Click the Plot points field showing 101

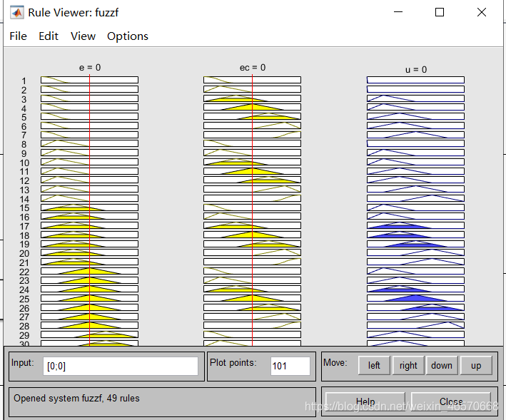pos(290,366)
